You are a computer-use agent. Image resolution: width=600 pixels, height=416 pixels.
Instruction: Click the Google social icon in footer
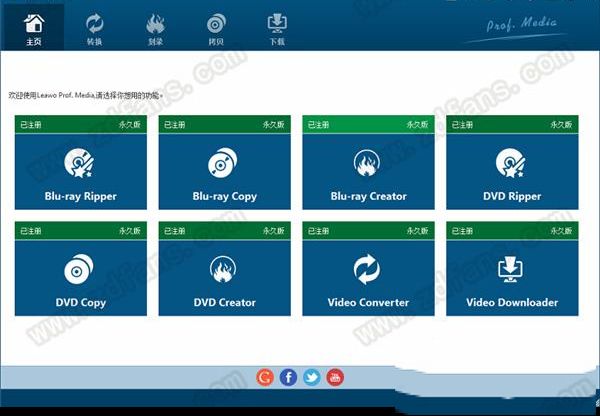[x=265, y=377]
